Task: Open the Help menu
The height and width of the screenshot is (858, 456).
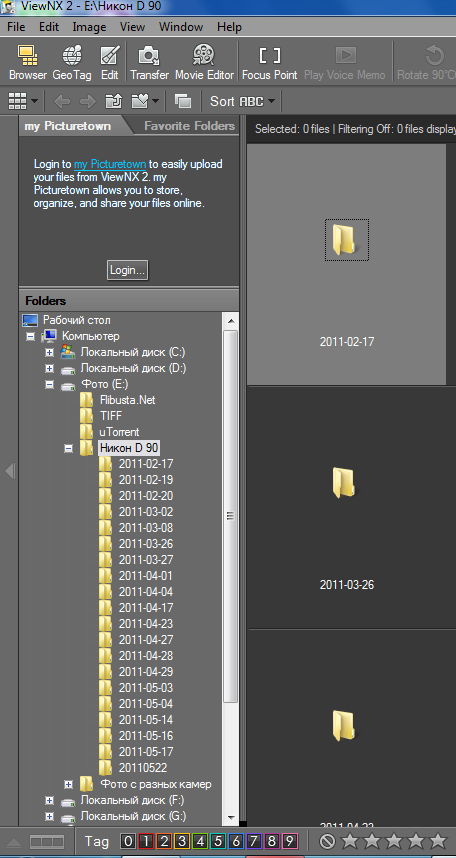Action: click(x=229, y=27)
